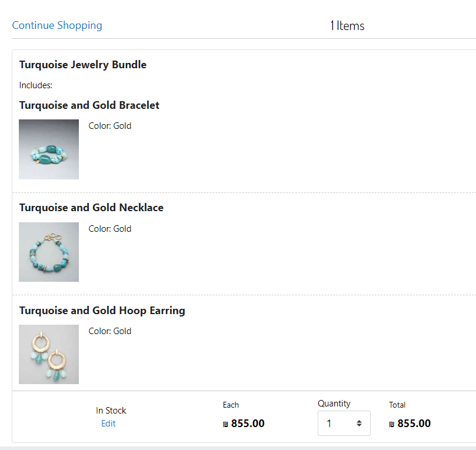
Task: Open the Quantity selector dropdown
Action: coord(344,423)
